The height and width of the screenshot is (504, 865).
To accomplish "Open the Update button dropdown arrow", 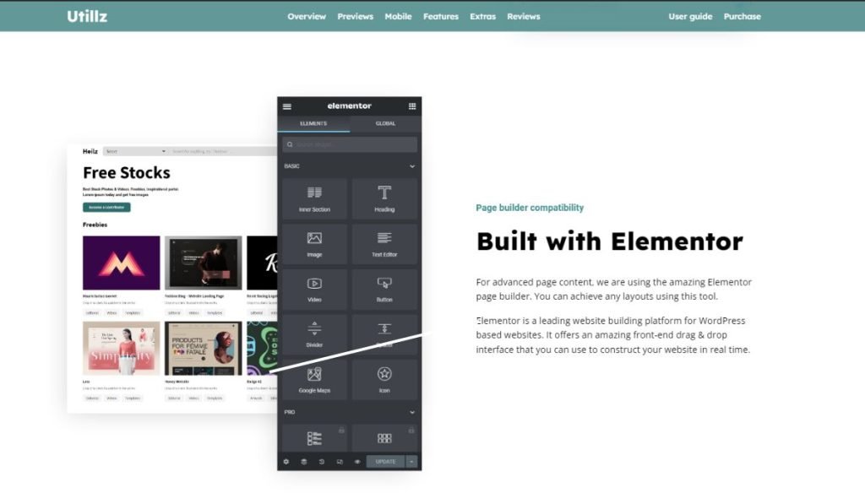I will pyautogui.click(x=411, y=461).
